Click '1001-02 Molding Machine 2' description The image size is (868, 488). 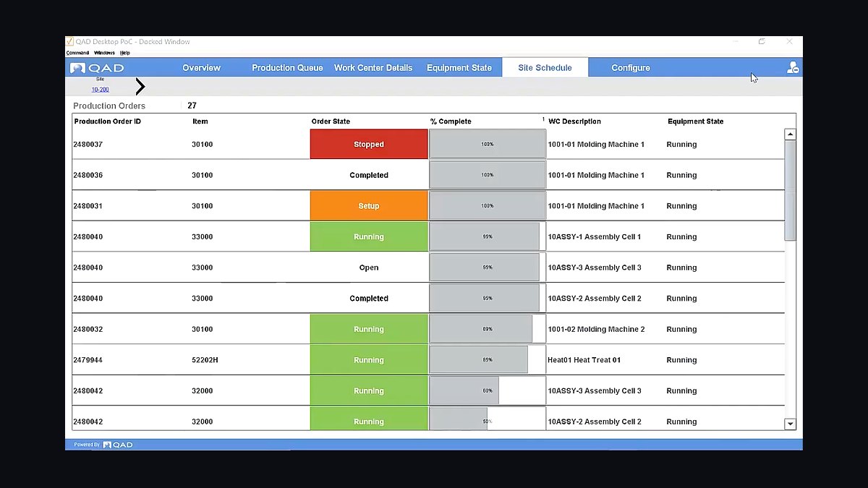click(596, 330)
